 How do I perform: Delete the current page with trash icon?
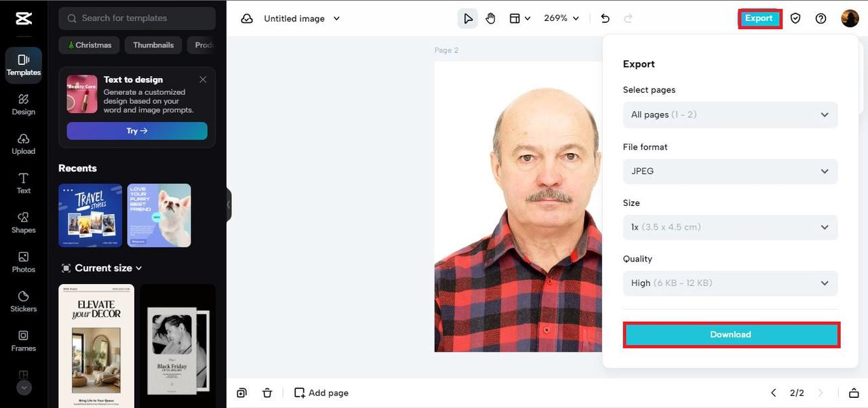267,393
